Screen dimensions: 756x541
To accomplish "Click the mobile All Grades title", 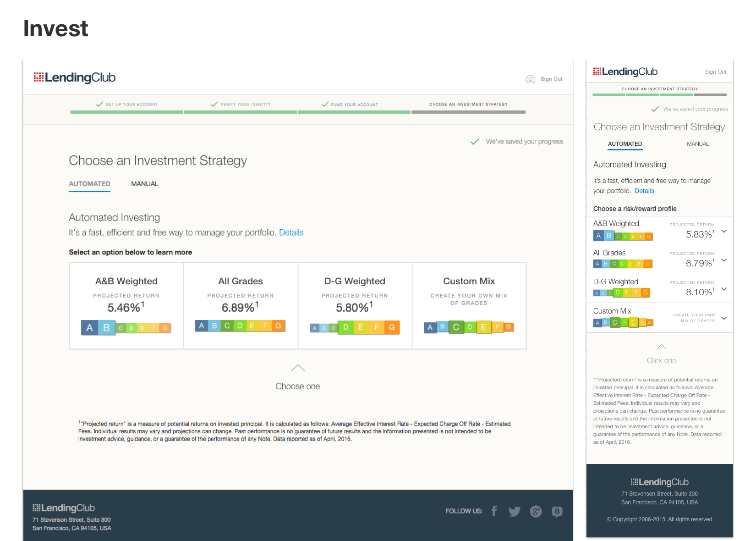I will tap(609, 253).
